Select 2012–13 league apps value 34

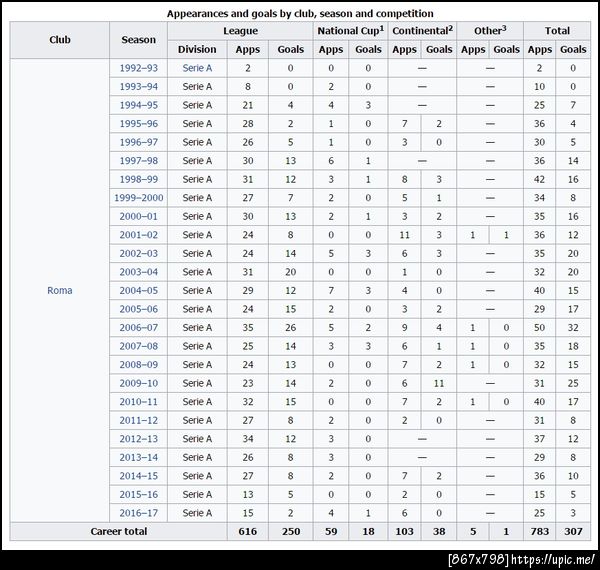pyautogui.click(x=248, y=439)
